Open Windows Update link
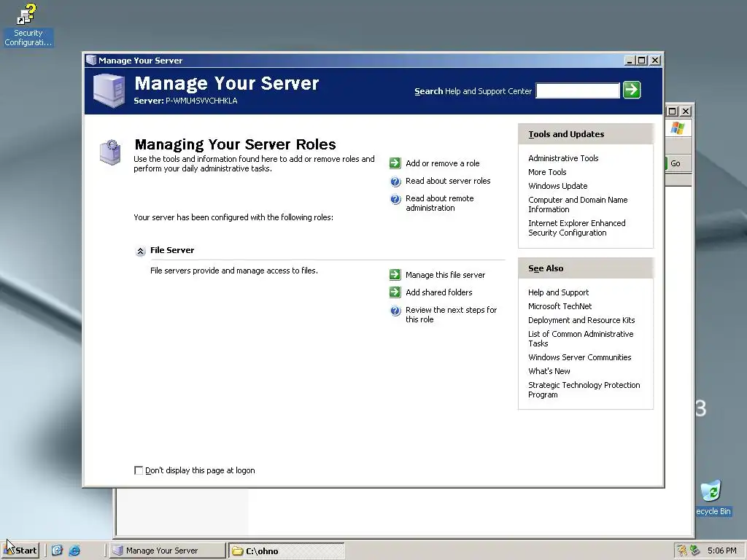Viewport: 747px width, 560px height. (557, 186)
